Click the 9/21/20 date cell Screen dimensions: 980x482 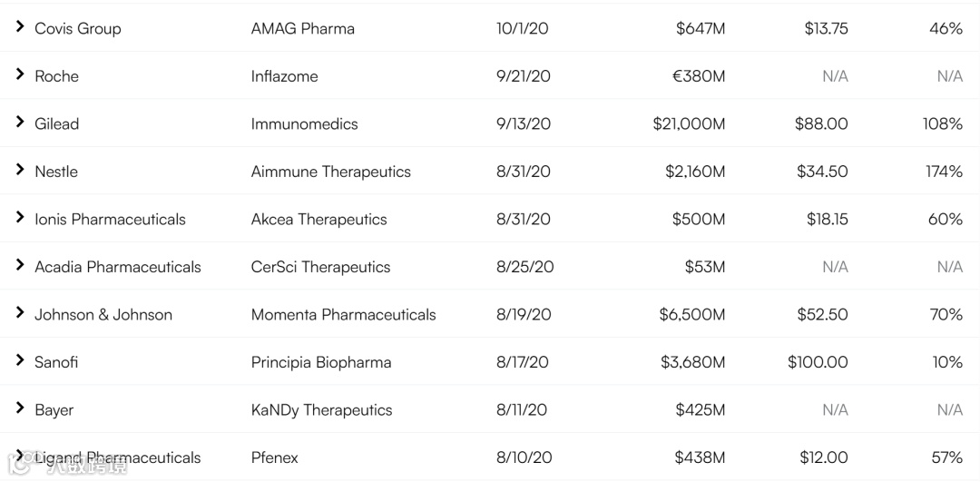point(523,76)
